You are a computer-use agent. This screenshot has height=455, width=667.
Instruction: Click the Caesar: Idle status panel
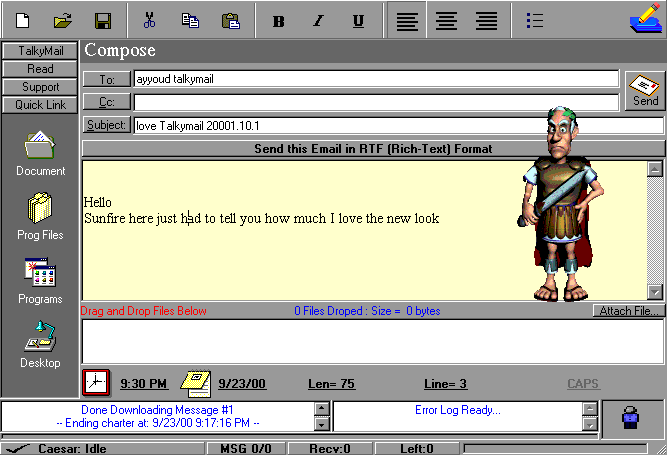pos(103,449)
